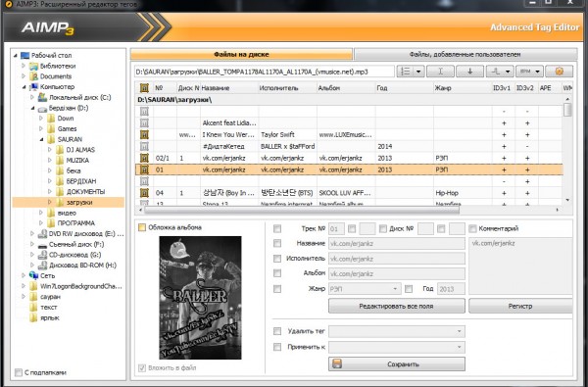Toggle the Вложить в файл checkbox
The image size is (588, 387).
click(x=142, y=367)
